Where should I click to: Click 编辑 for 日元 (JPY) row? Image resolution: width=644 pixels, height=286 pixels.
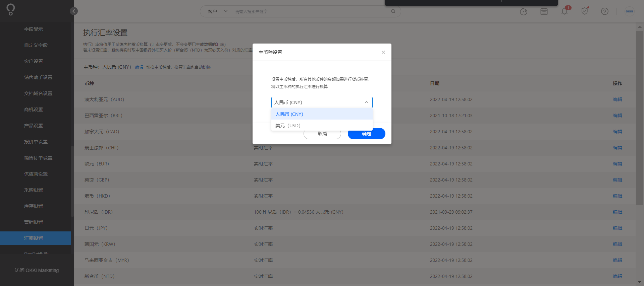618,228
